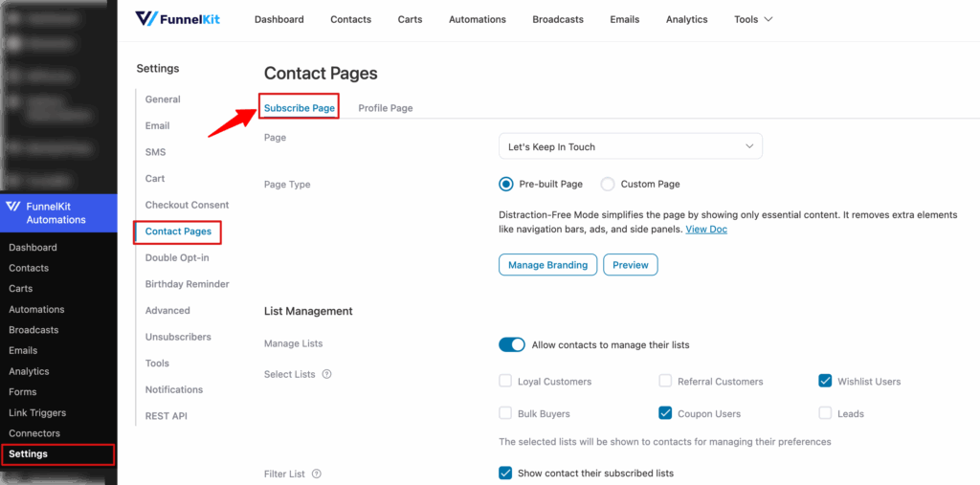Open Automations in top navigation
Image resolution: width=980 pixels, height=485 pixels.
[x=478, y=19]
